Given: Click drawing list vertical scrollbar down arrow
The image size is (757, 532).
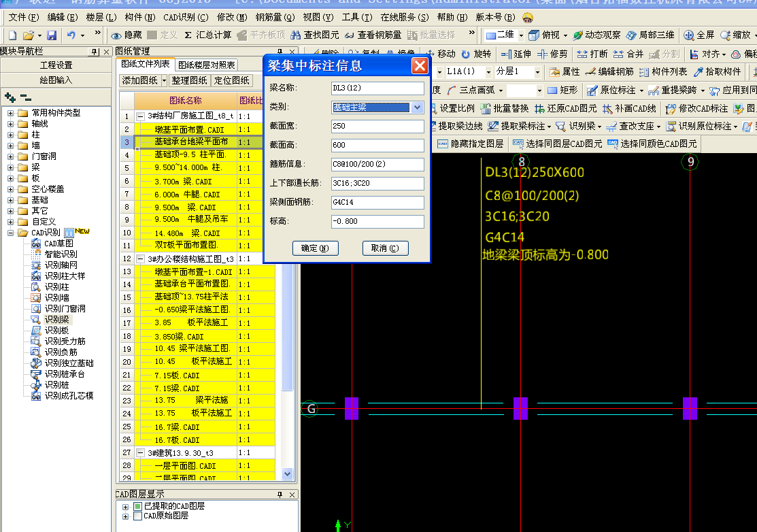Looking at the screenshot, I should tap(287, 473).
